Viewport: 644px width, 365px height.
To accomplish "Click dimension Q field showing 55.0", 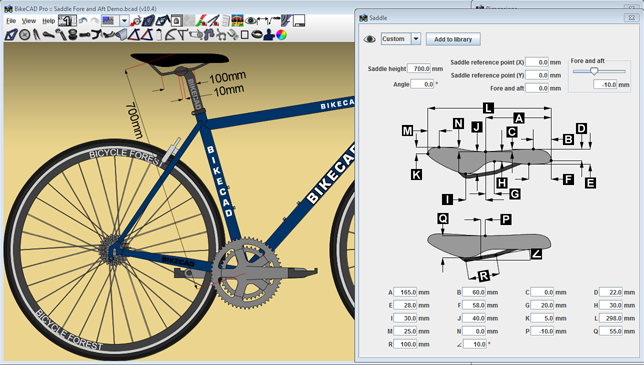I will pos(611,331).
